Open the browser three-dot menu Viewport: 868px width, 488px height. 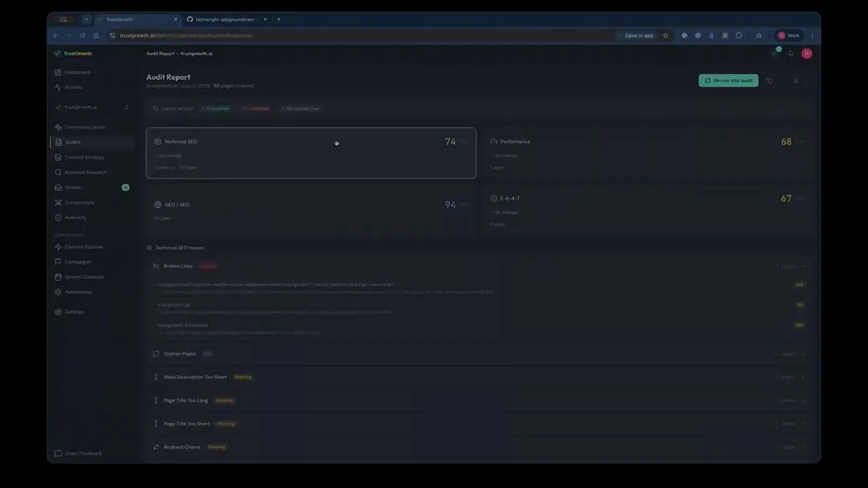click(812, 36)
